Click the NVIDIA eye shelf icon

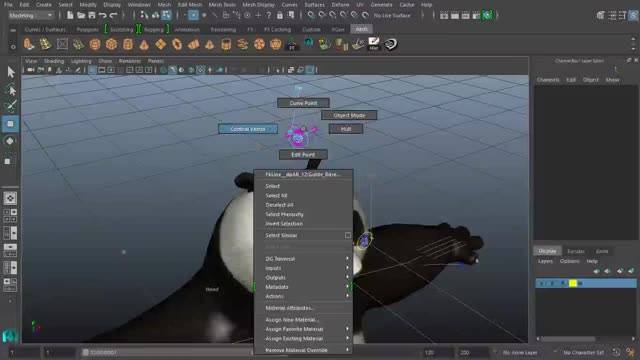click(390, 44)
